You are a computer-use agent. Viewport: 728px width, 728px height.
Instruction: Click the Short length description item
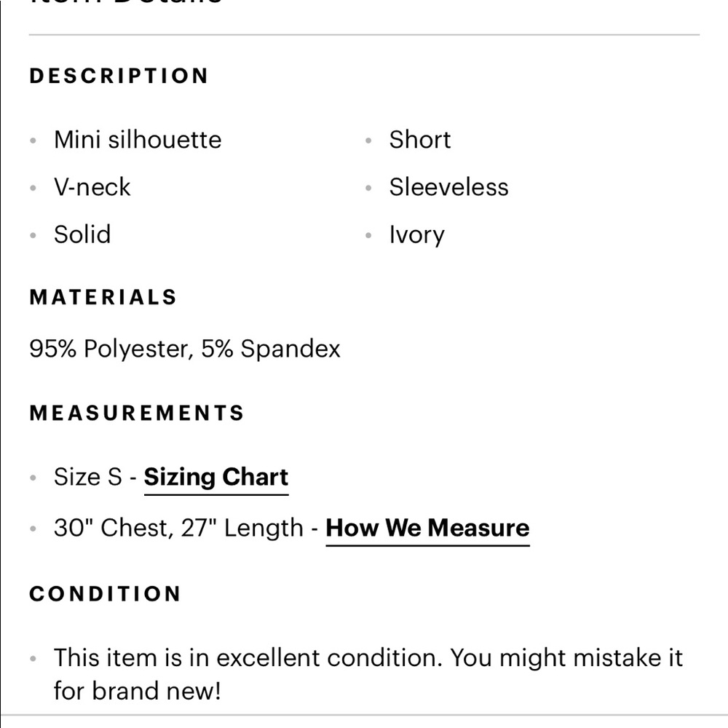(x=420, y=140)
